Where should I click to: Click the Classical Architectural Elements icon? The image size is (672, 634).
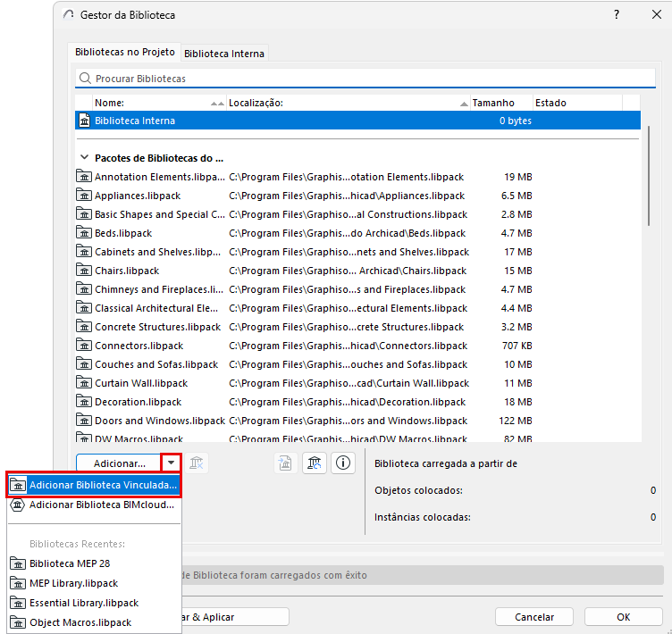coord(84,308)
